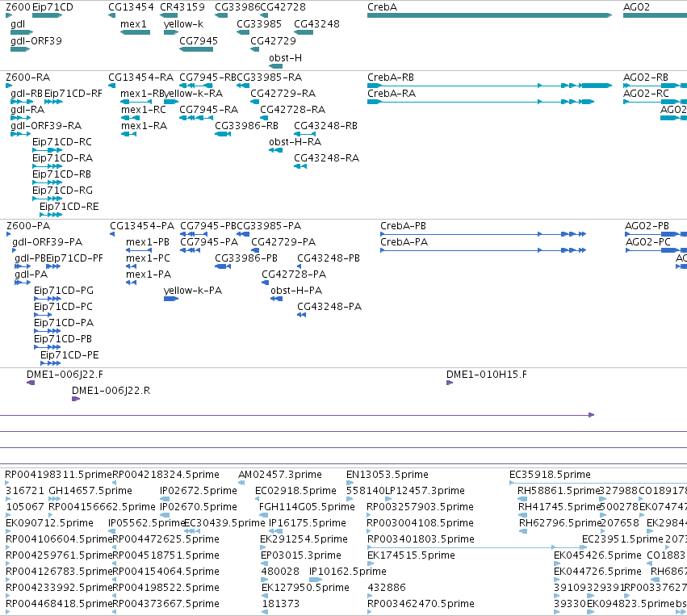Screen dimensions: 687x616
Task: Click the EK090712.5prime EST label
Action: (x=49, y=523)
